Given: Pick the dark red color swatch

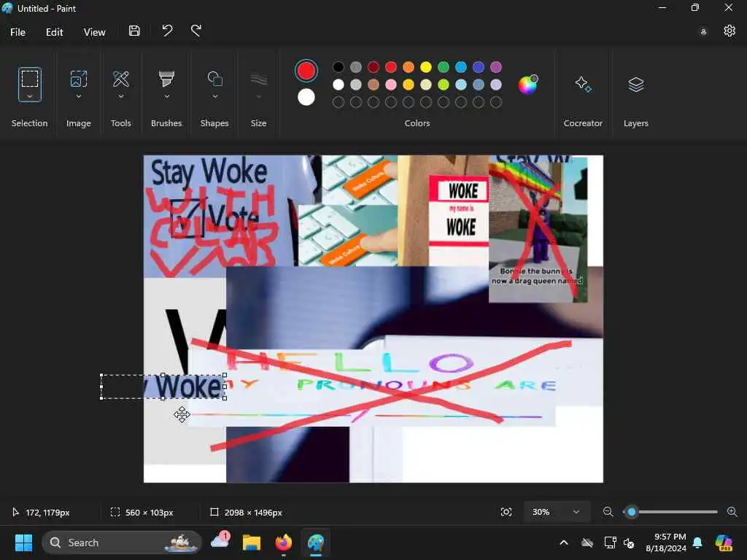Looking at the screenshot, I should click(373, 67).
